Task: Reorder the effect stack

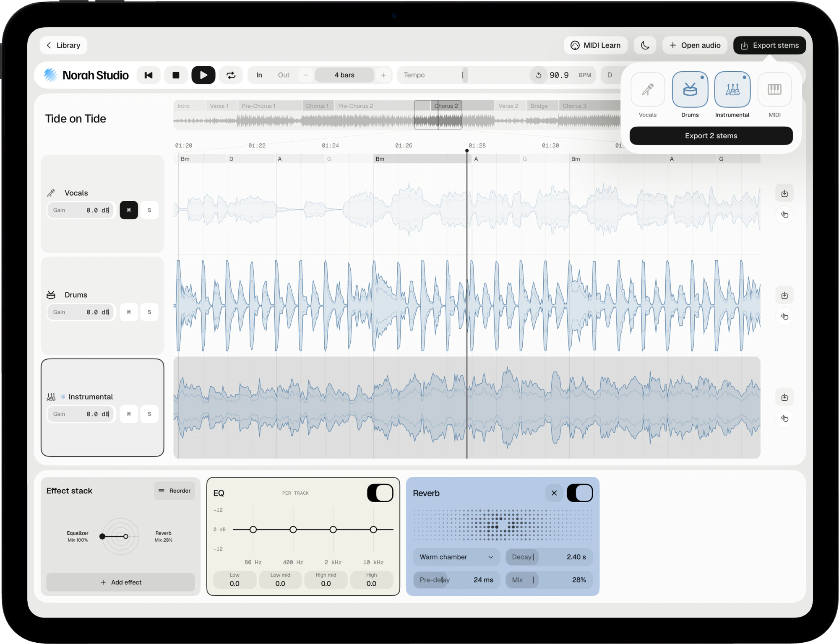Action: (175, 491)
